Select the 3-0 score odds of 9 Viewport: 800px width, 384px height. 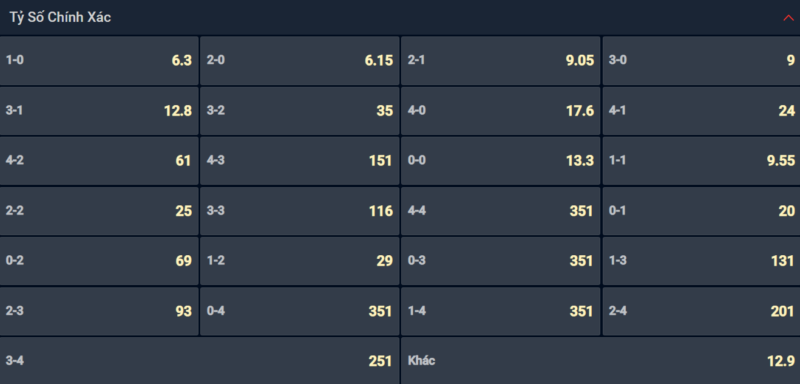coord(702,60)
